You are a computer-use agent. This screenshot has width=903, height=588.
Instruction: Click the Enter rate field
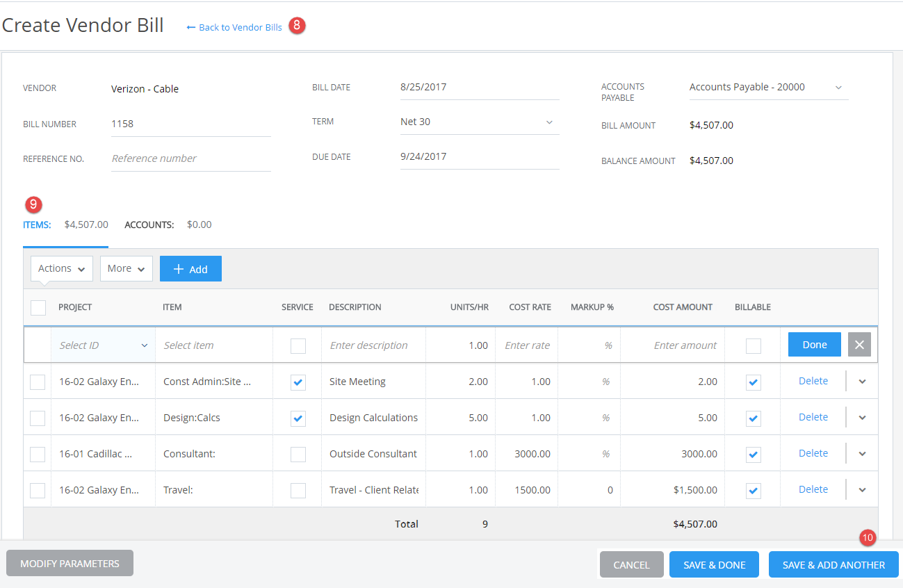(527, 345)
